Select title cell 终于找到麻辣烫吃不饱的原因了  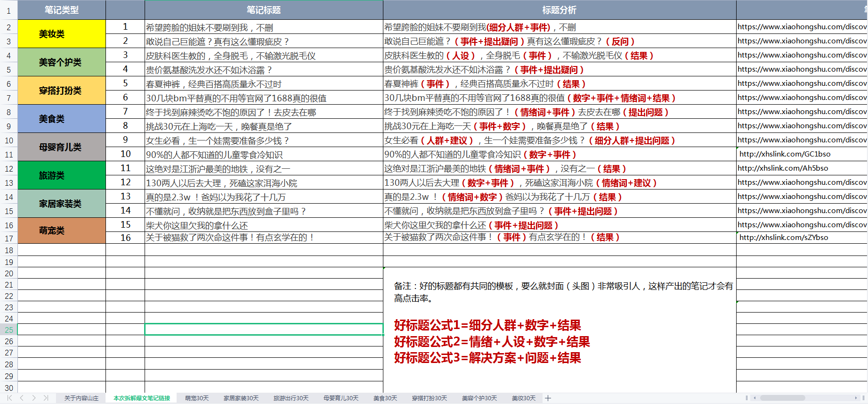pos(264,112)
